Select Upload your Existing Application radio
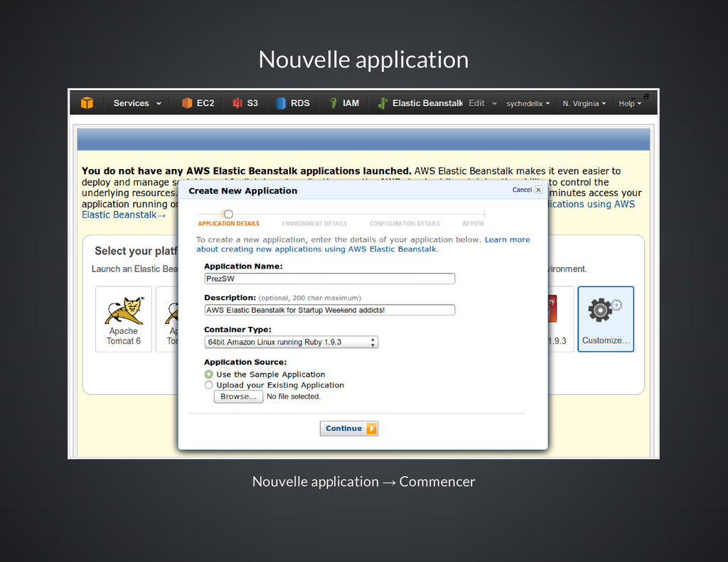The image size is (728, 562). click(x=209, y=384)
